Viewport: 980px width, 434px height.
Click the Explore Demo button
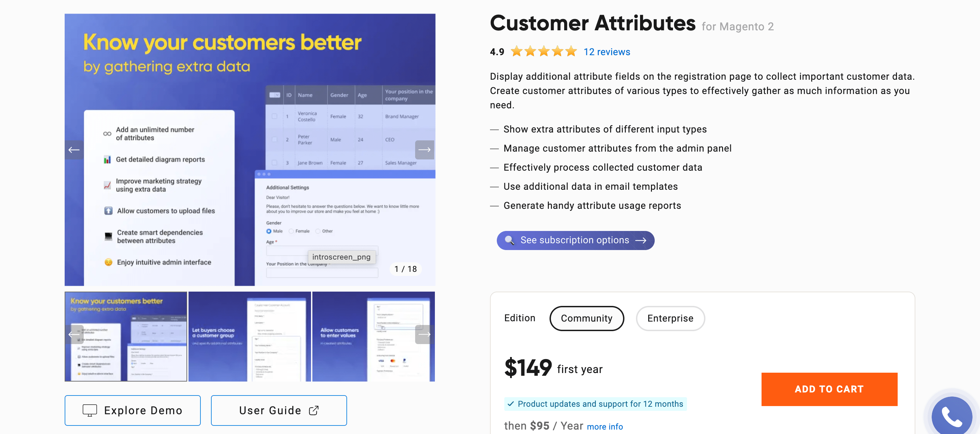pyautogui.click(x=134, y=409)
